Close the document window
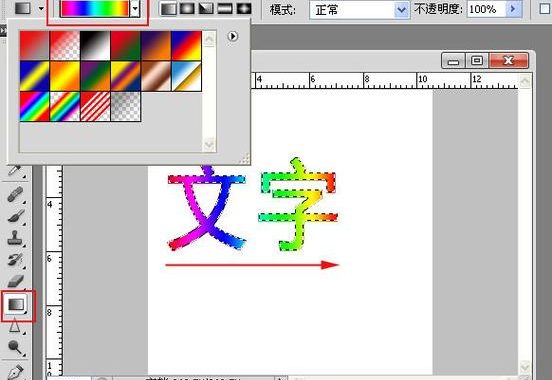 tap(508, 61)
